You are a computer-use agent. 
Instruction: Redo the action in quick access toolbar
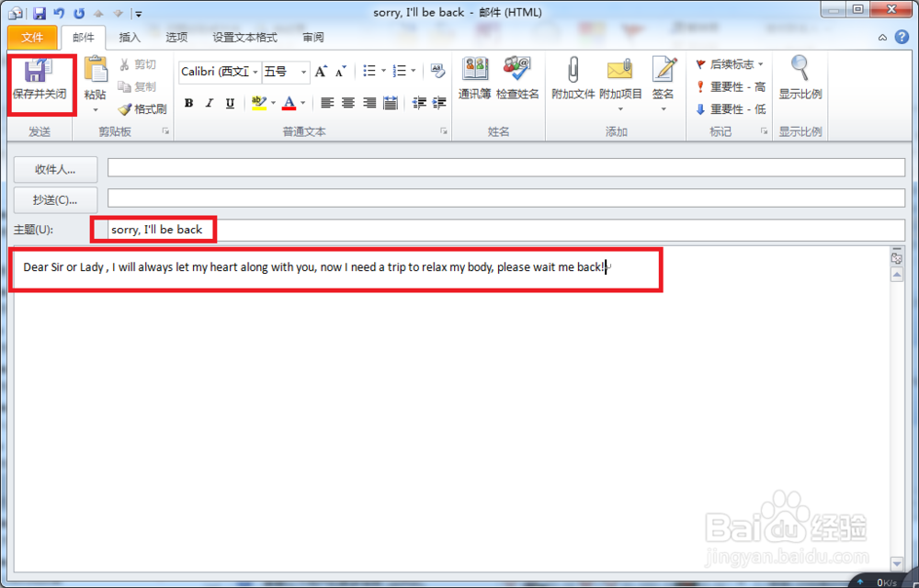click(x=79, y=12)
